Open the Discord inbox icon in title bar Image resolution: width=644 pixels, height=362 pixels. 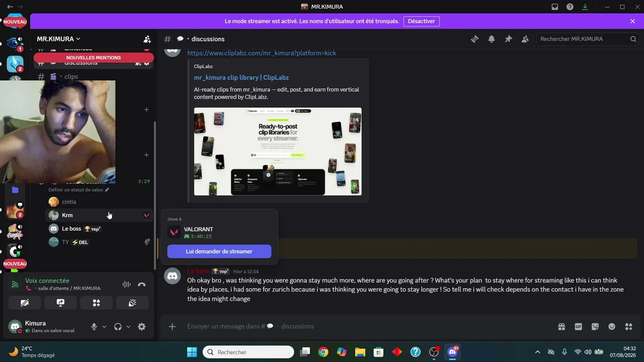555,7
